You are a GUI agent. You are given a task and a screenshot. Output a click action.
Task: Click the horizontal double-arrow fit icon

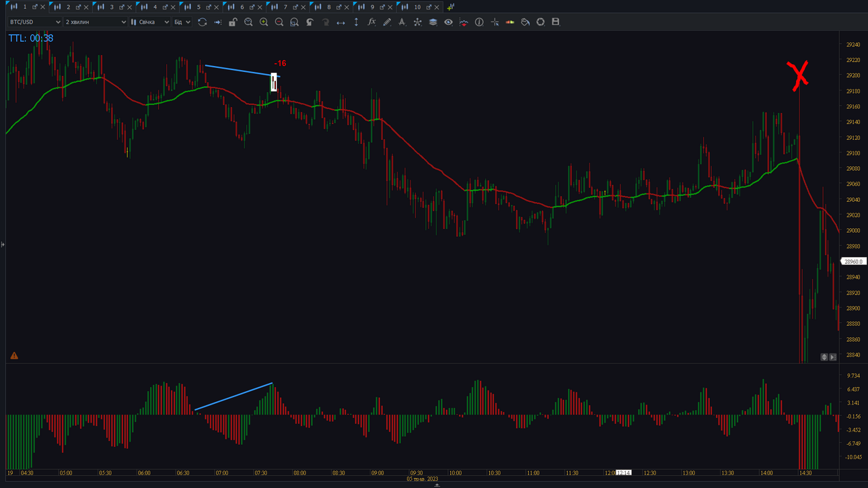click(340, 22)
